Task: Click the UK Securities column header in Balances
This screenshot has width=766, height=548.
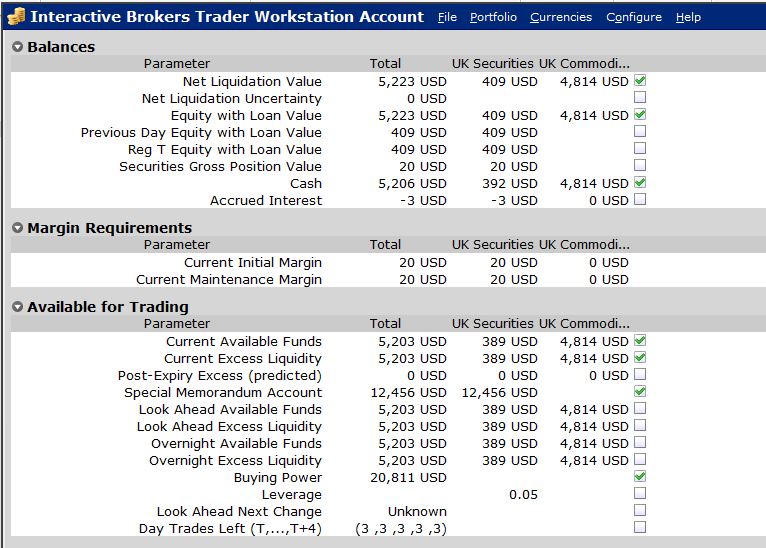Action: click(492, 63)
